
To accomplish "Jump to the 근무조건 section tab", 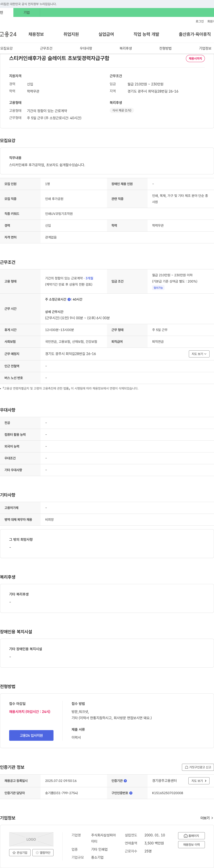I will [46, 48].
